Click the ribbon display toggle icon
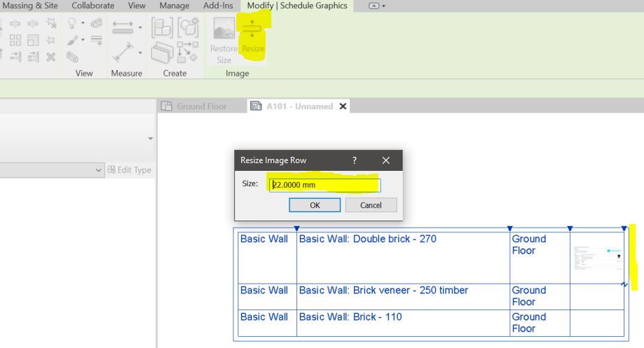Screen dimensions: 644x348 (x=374, y=6)
